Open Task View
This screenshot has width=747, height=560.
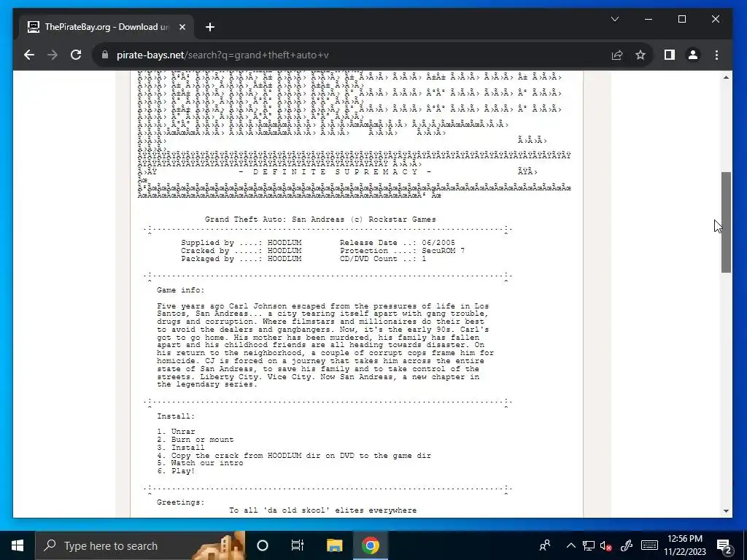[x=298, y=545]
